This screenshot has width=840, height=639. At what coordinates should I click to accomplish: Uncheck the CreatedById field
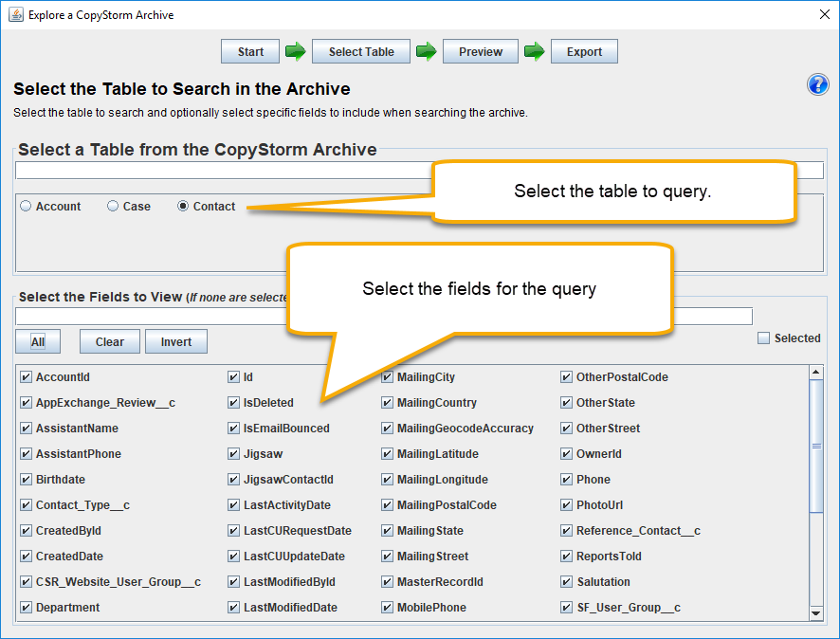tap(26, 531)
